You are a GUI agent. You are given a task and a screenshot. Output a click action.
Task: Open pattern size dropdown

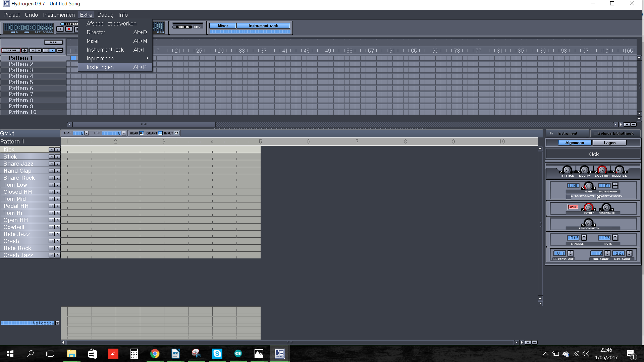click(87, 133)
